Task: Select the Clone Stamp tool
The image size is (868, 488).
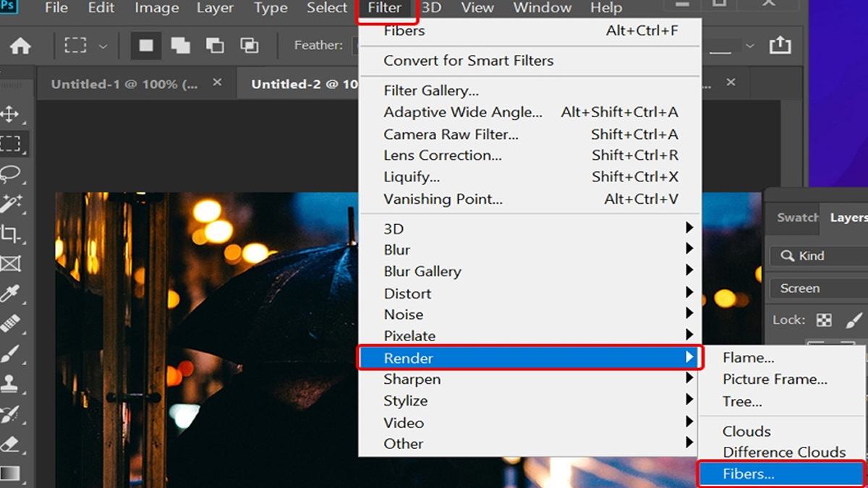Action: (10, 383)
